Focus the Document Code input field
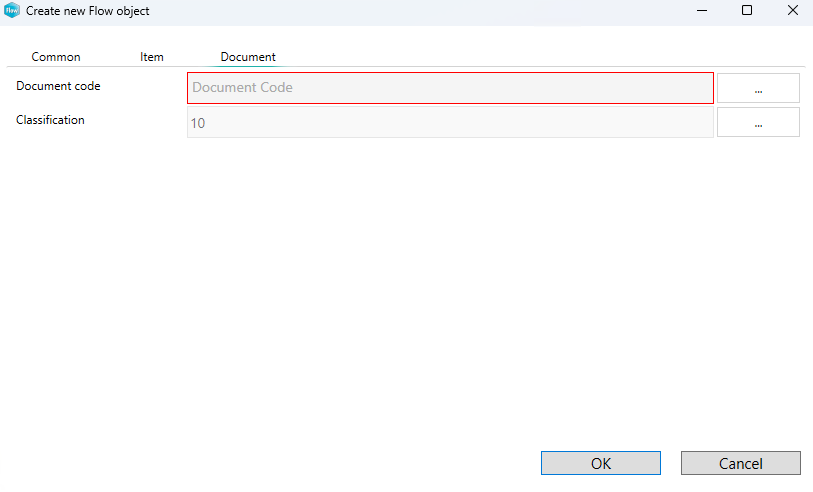813x492 pixels. pyautogui.click(x=450, y=88)
